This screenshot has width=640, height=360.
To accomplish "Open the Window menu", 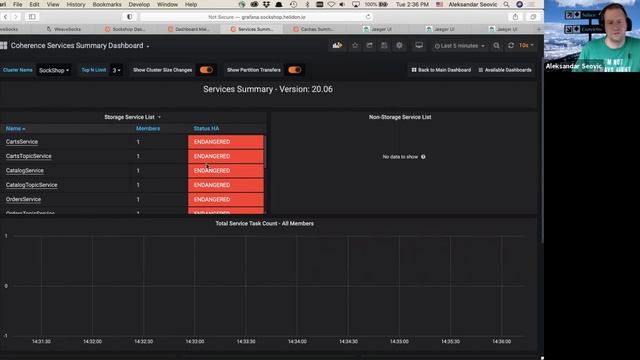I will pyautogui.click(x=167, y=4).
